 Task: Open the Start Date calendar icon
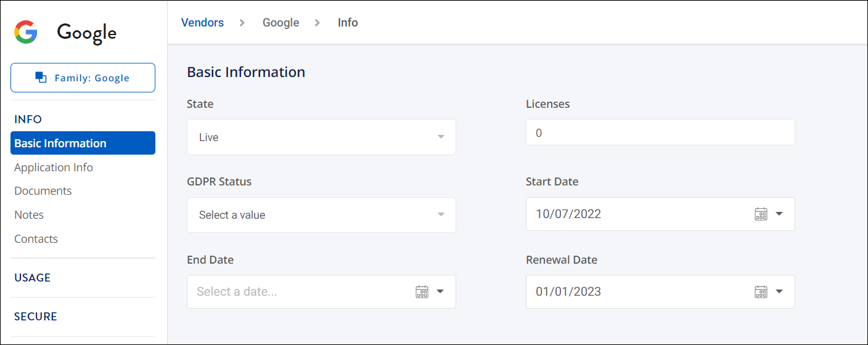pos(761,214)
